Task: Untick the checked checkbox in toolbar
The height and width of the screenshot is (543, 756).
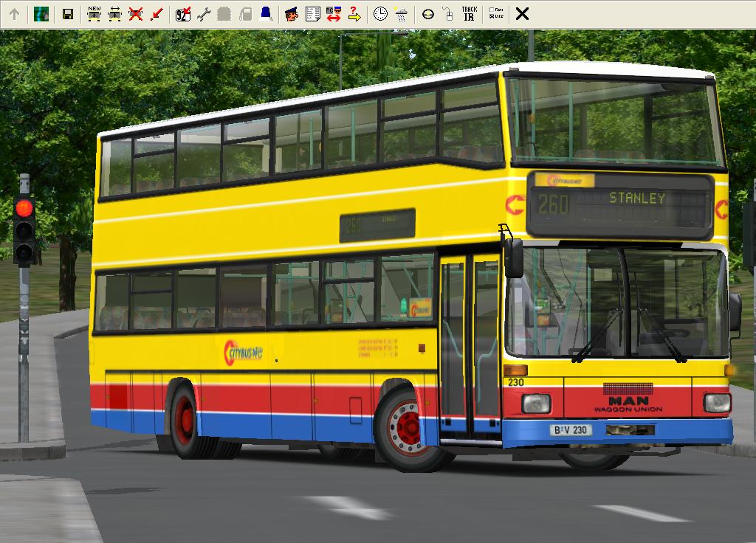Action: click(x=491, y=16)
